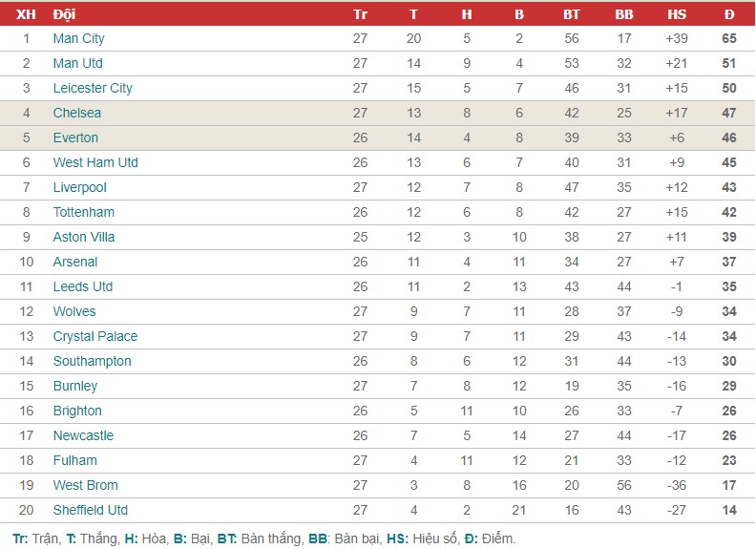Viewport: 756px width, 549px height.
Task: Open the West Ham Utd link
Action: click(95, 162)
